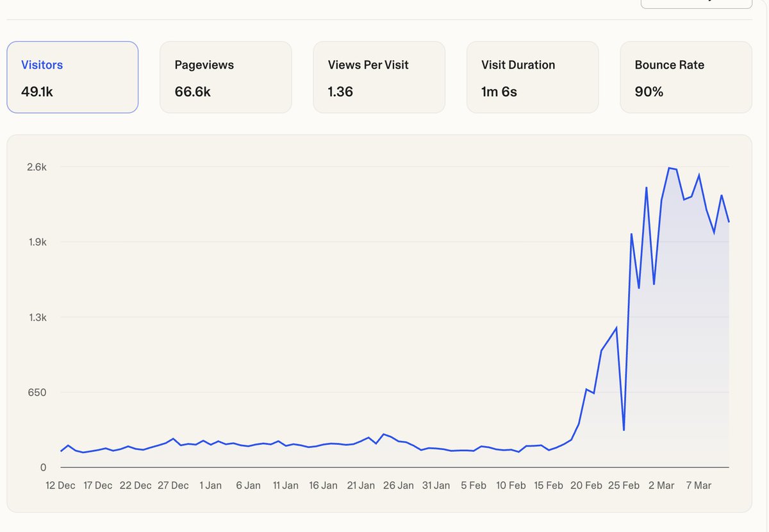Click the 17 Dec date label
769x532 pixels.
click(98, 485)
